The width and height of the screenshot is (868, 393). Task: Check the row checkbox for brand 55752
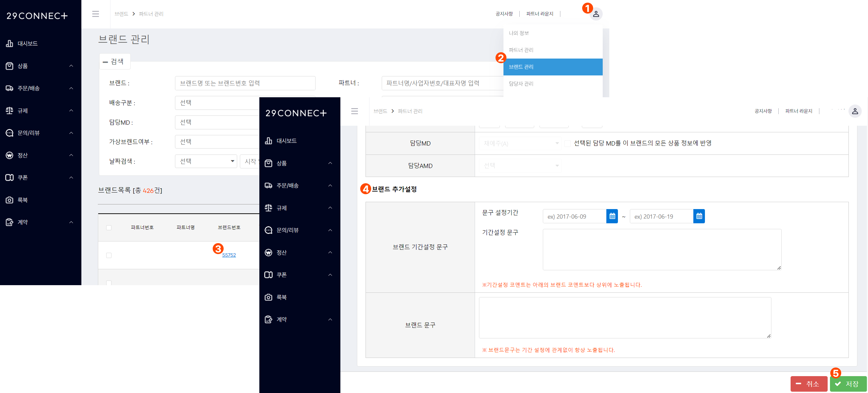(x=109, y=255)
